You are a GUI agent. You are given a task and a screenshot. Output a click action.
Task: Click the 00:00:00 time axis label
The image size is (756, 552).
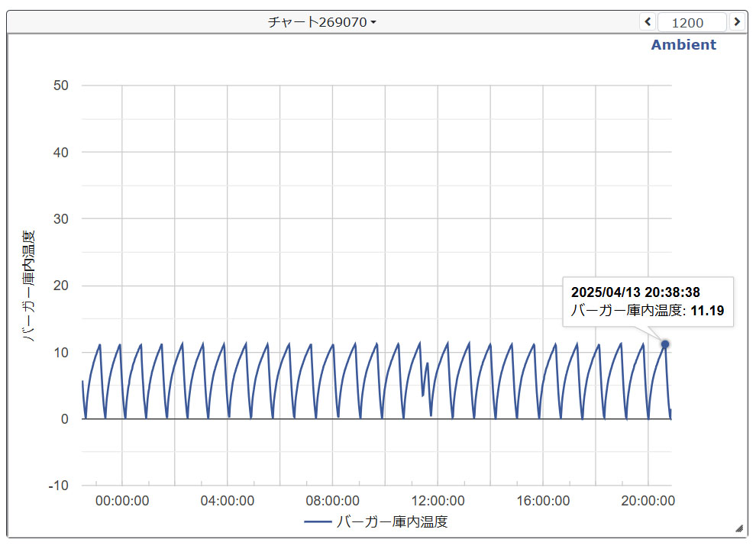point(122,501)
